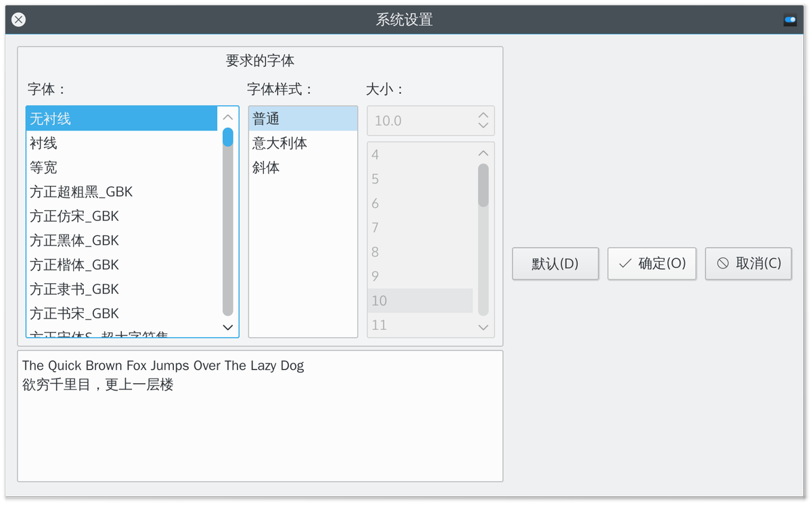Click the font list scrollbar handle
Screen dimensions: 812x505
click(x=228, y=137)
